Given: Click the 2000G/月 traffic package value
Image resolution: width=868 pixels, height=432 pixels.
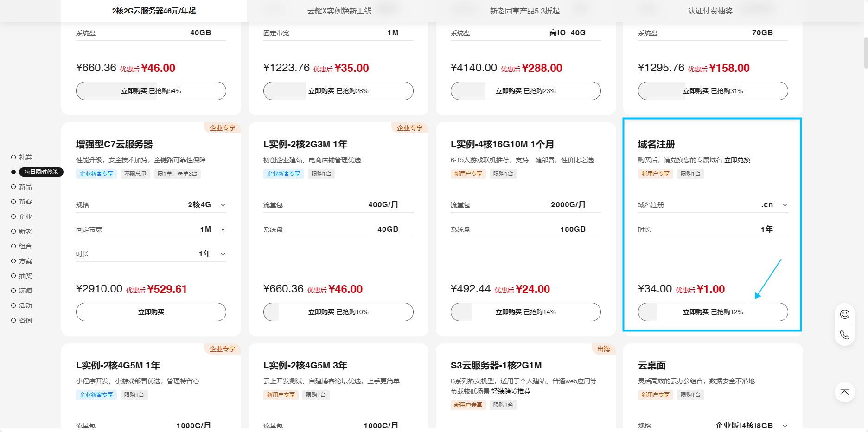Looking at the screenshot, I should tap(568, 205).
